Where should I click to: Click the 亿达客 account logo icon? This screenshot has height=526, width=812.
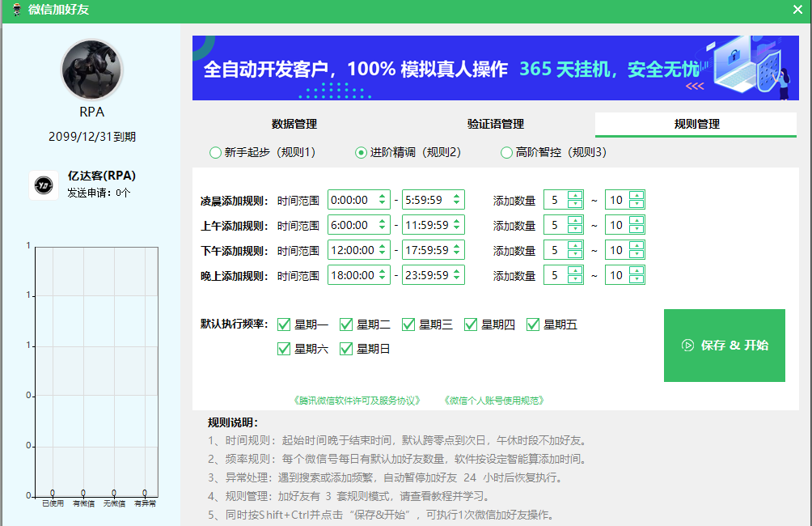(x=44, y=185)
